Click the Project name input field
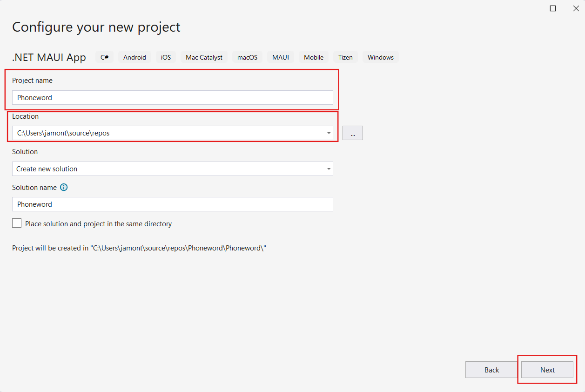 172,97
